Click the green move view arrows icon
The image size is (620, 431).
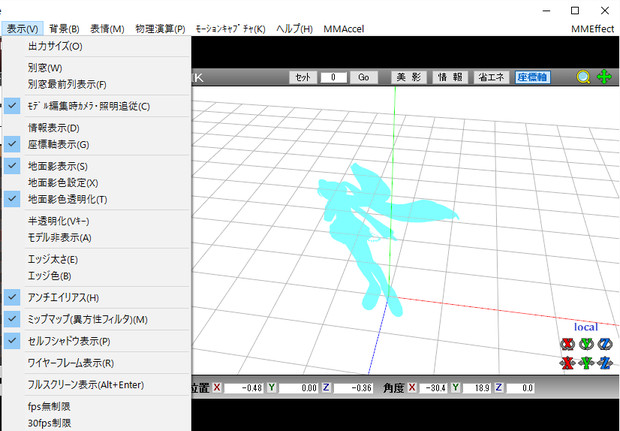pyautogui.click(x=604, y=77)
